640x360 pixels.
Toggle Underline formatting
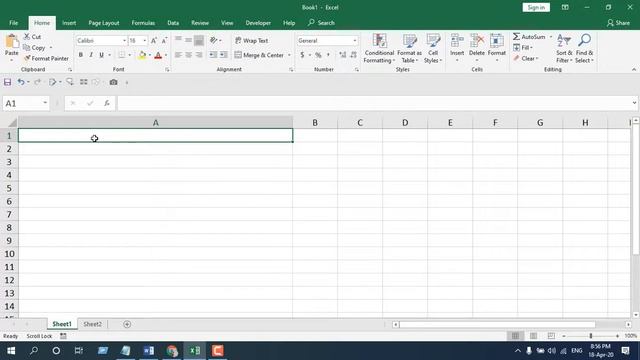tap(101, 55)
